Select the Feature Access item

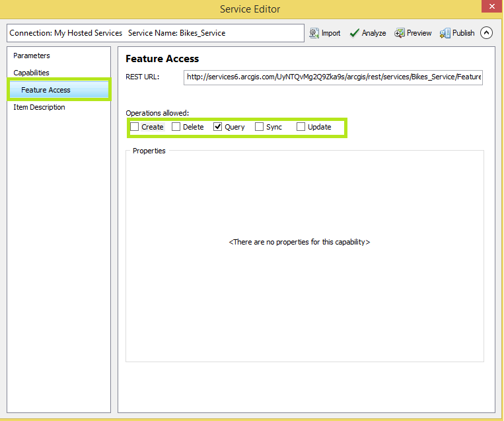[x=46, y=90]
